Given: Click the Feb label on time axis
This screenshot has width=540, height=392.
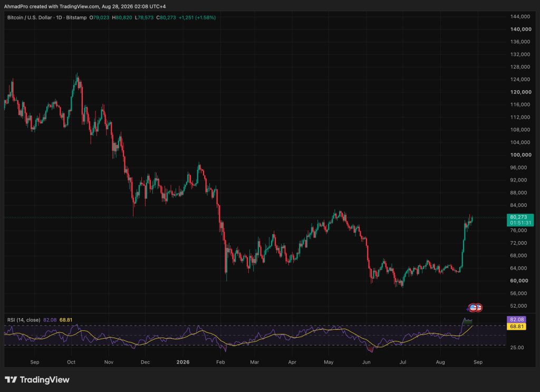Looking at the screenshot, I should click(220, 362).
